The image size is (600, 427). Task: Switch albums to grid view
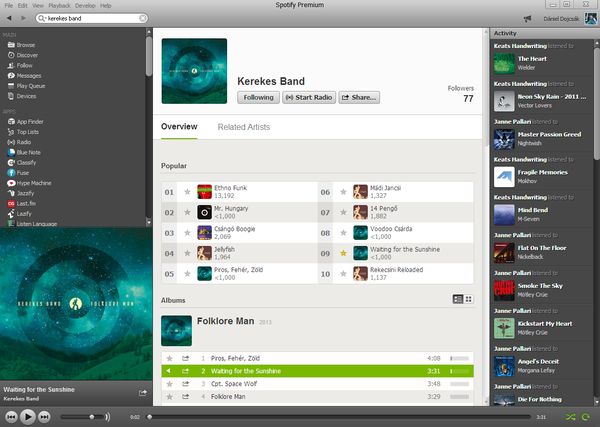(468, 299)
